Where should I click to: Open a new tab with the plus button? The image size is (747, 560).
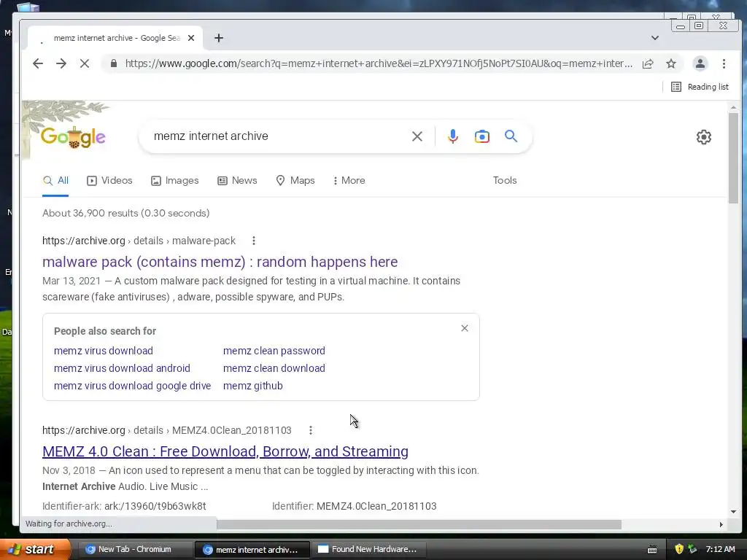click(x=219, y=38)
